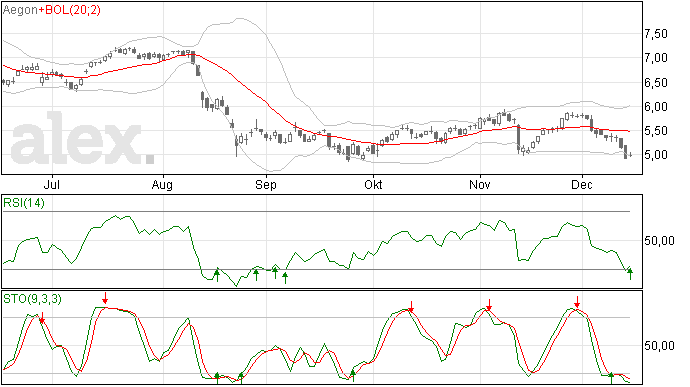Click the Aug month label
The width and height of the screenshot is (690, 387).
point(162,184)
